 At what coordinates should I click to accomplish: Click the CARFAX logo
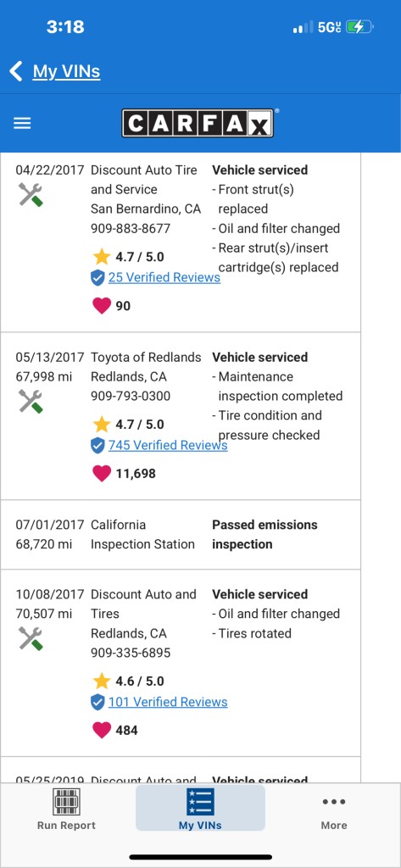coord(198,123)
